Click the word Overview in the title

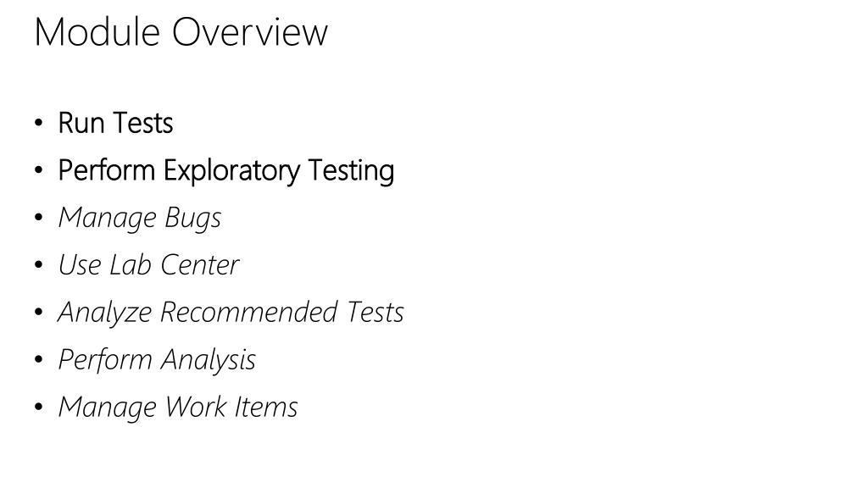pos(250,31)
